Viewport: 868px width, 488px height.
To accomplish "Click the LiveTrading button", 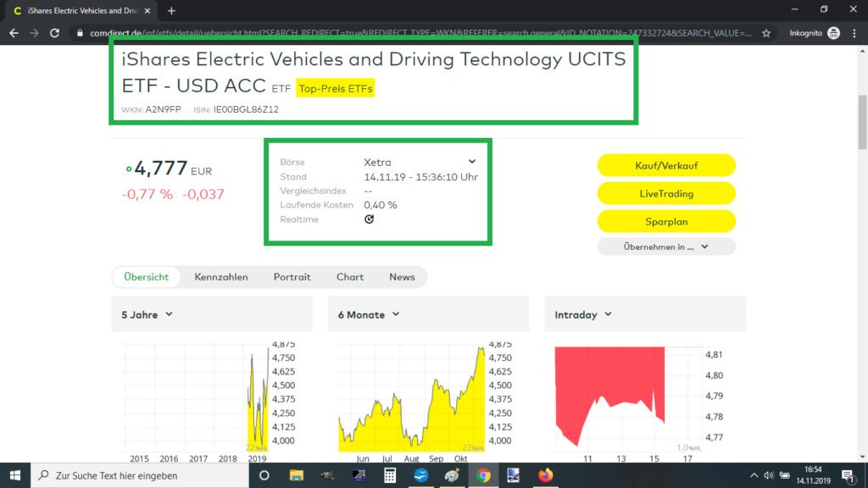I will 666,194.
